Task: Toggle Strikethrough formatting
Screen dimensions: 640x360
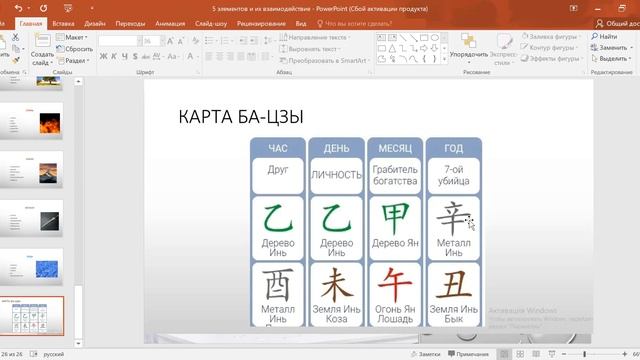Action: pyautogui.click(x=146, y=57)
